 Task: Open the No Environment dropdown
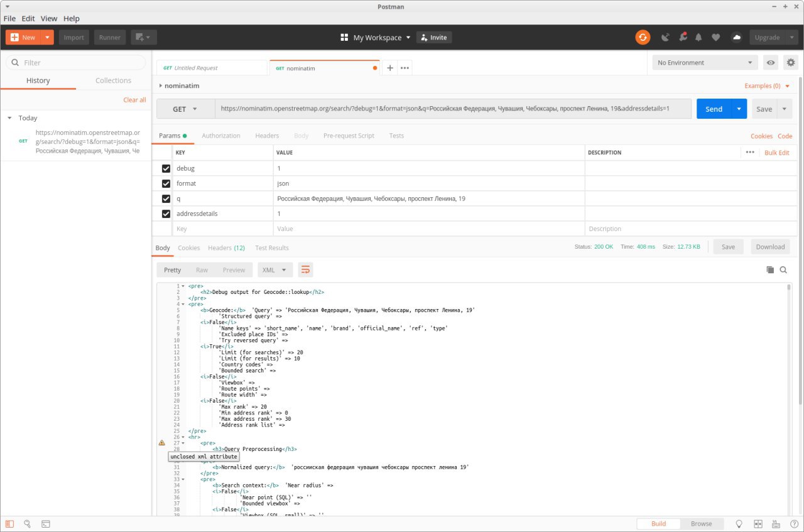pos(705,63)
